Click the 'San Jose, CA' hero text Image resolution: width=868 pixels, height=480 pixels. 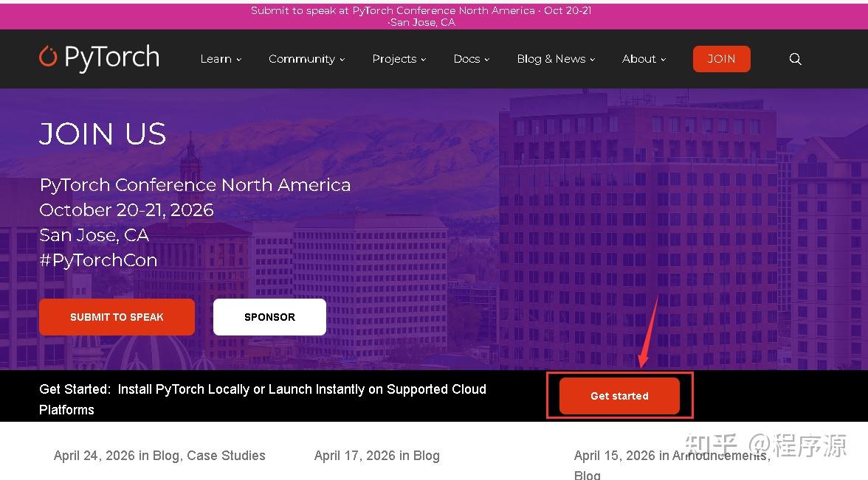(x=94, y=235)
